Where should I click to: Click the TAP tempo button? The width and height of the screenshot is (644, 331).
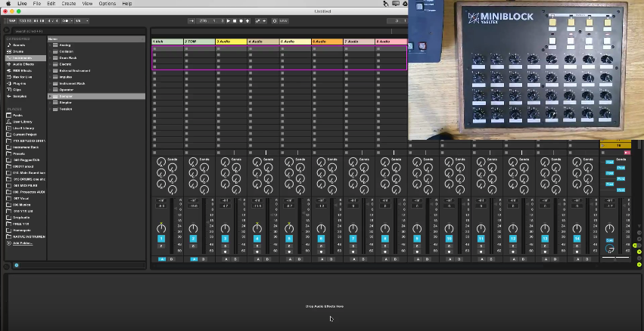11,20
